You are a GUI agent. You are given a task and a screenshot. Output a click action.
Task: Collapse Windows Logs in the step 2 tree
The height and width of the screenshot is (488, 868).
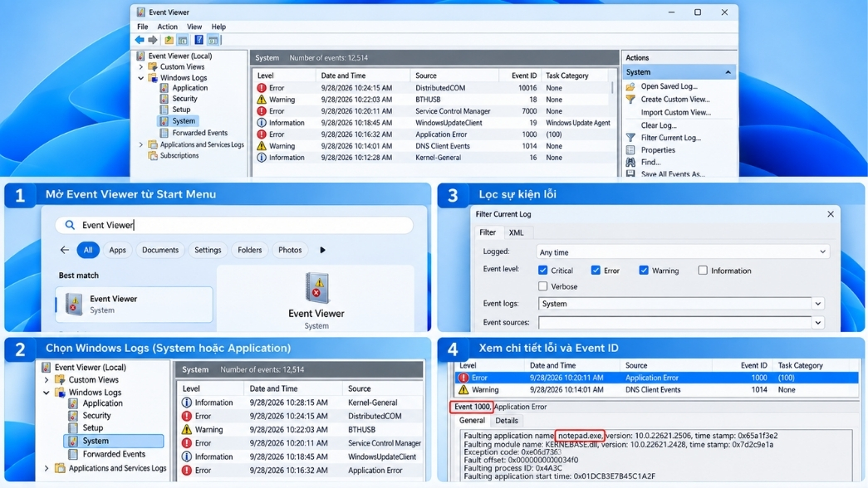coord(47,393)
